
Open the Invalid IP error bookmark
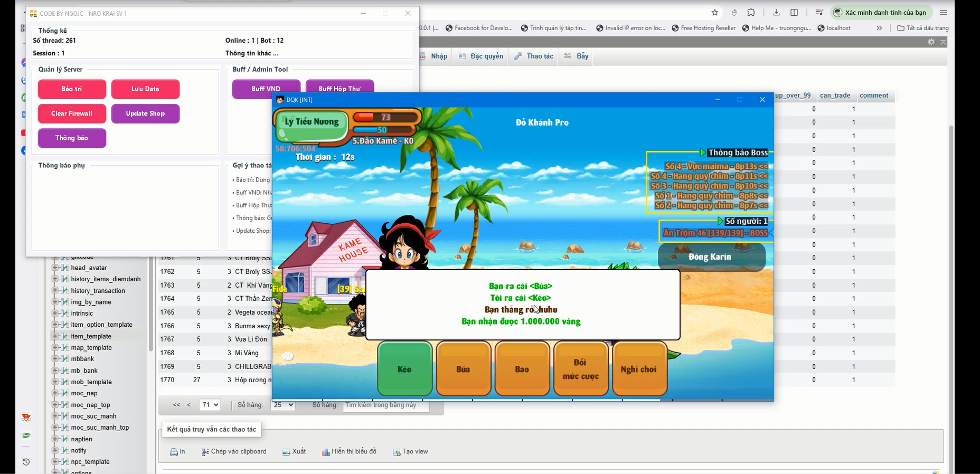pos(631,28)
